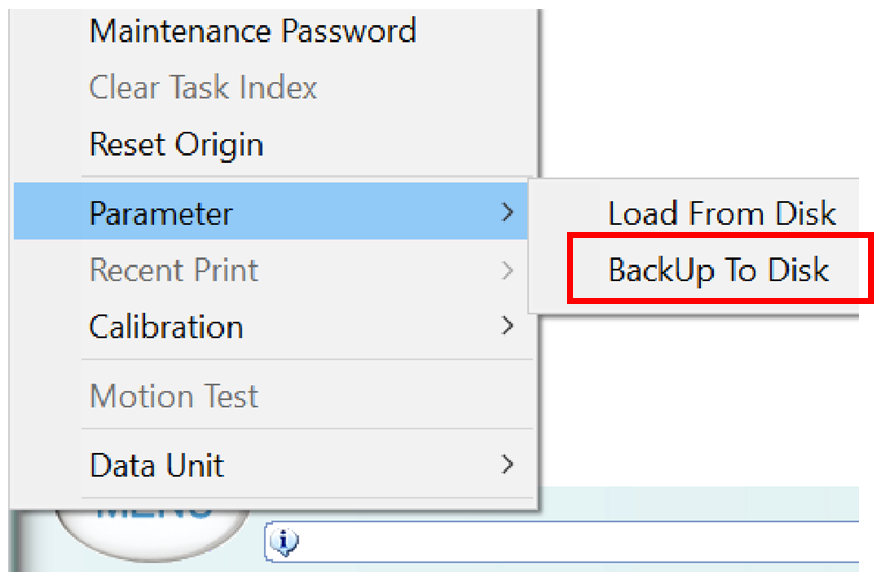Image resolution: width=879 pixels, height=578 pixels.
Task: Click the disabled Motion Test entry
Action: coord(174,397)
